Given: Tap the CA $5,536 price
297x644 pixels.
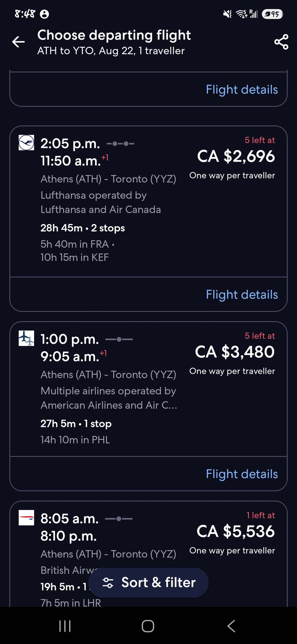Looking at the screenshot, I should [236, 531].
